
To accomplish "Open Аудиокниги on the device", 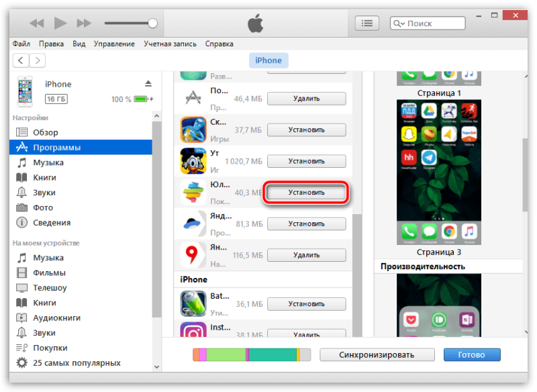I will [81, 317].
